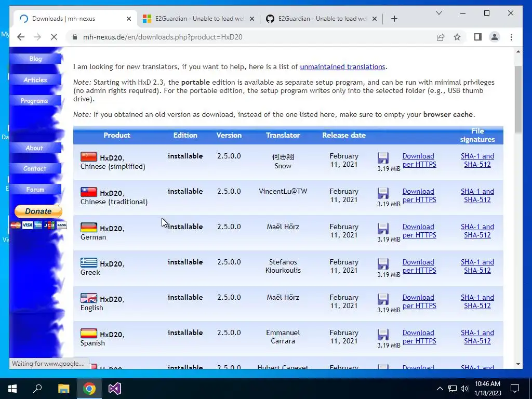Open the About sidebar menu item
The height and width of the screenshot is (399, 532).
pos(35,148)
